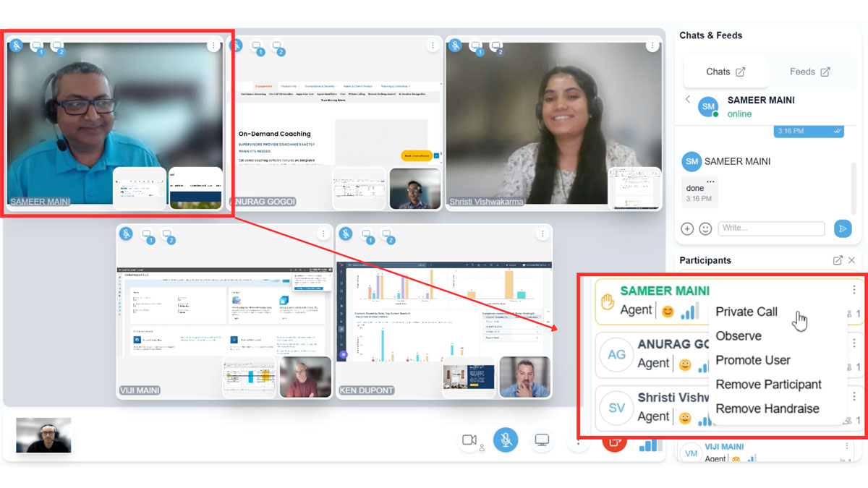Go back from Sameer Maini chat
Viewport: 868px width, 488px height.
[688, 100]
